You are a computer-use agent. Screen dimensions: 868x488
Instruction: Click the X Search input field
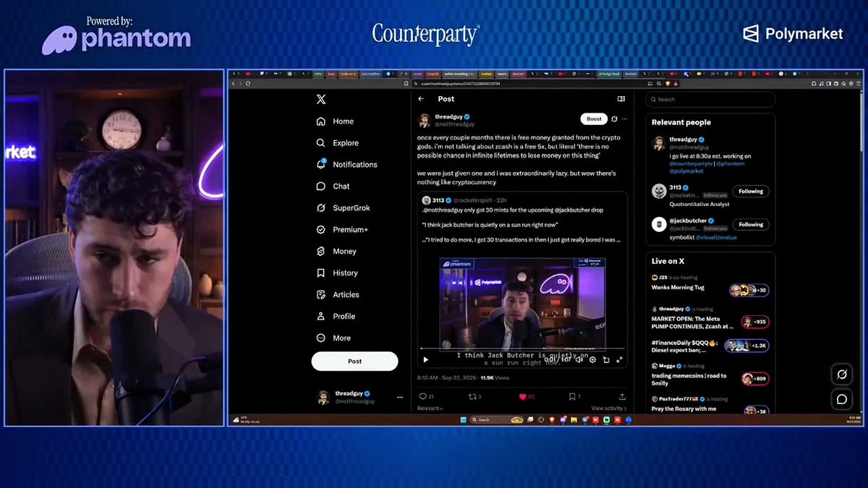tap(710, 99)
